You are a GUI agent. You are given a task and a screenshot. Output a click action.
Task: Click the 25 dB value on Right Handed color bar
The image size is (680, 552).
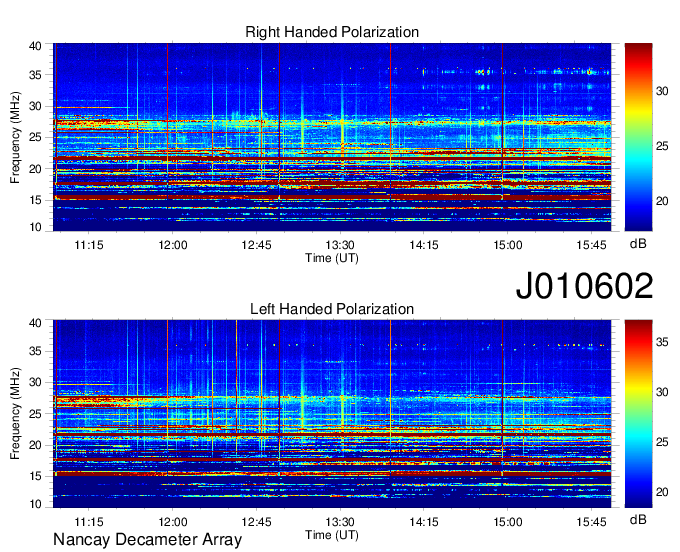pos(662,147)
